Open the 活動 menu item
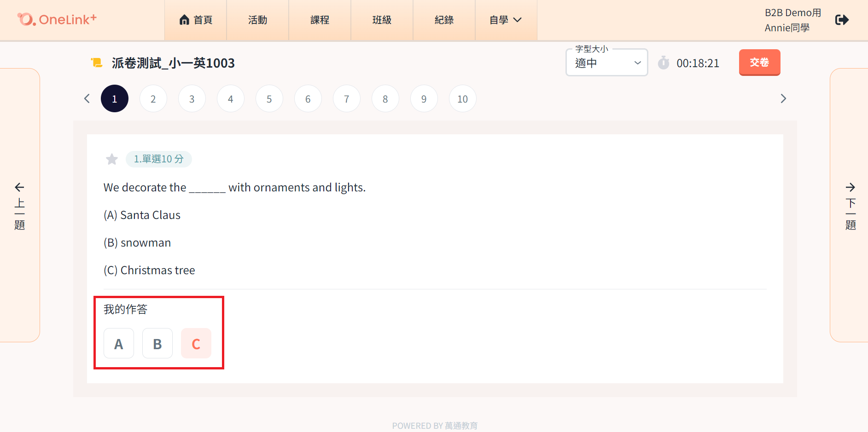 (258, 20)
